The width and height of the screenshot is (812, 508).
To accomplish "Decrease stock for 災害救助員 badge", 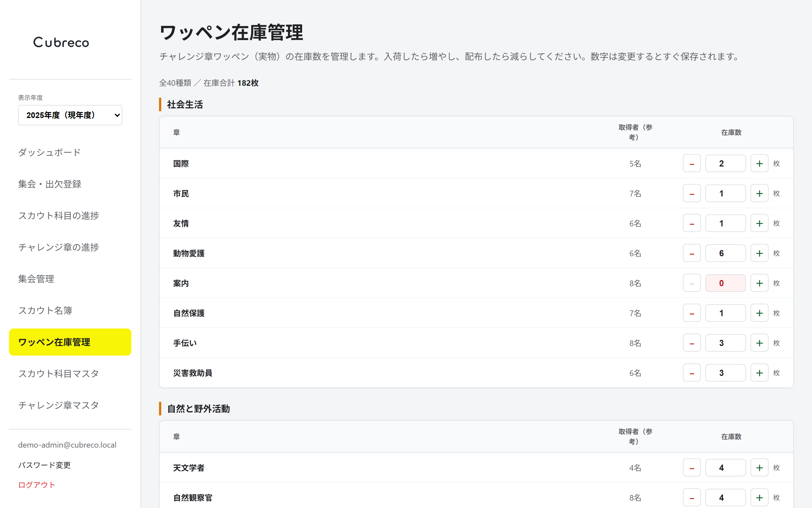I will pos(692,373).
